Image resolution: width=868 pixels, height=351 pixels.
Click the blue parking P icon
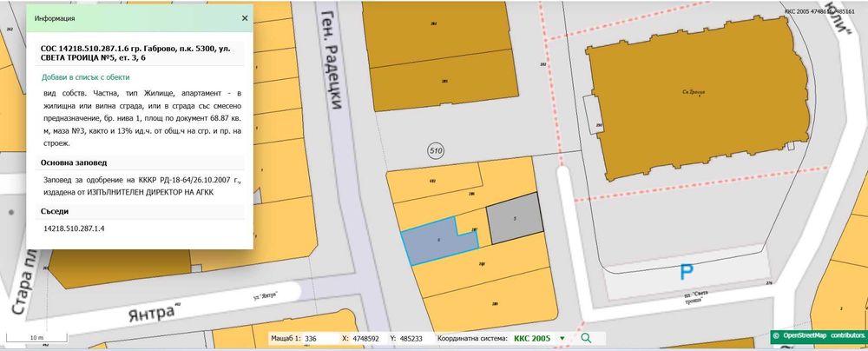[x=687, y=272]
